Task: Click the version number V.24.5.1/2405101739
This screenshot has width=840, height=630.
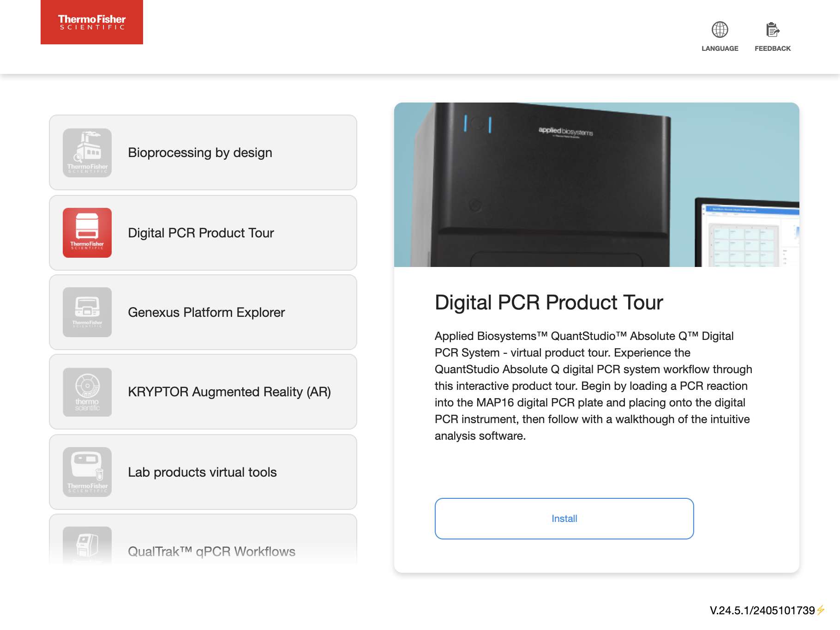Action: pyautogui.click(x=762, y=611)
